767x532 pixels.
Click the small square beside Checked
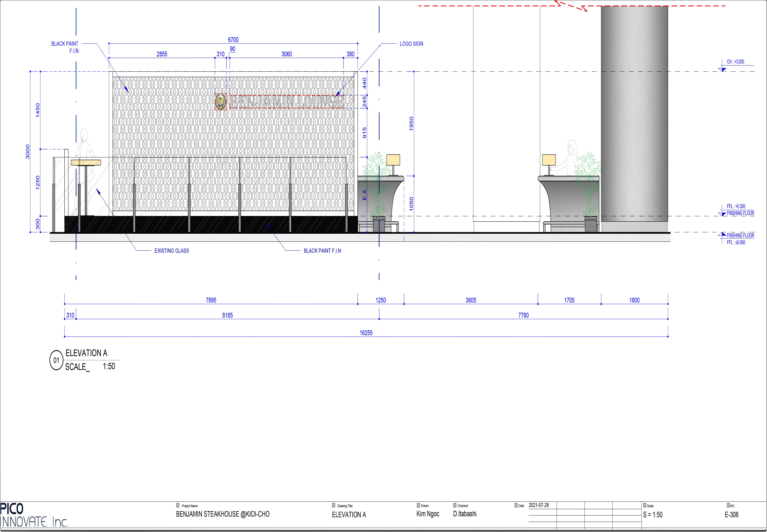455,505
